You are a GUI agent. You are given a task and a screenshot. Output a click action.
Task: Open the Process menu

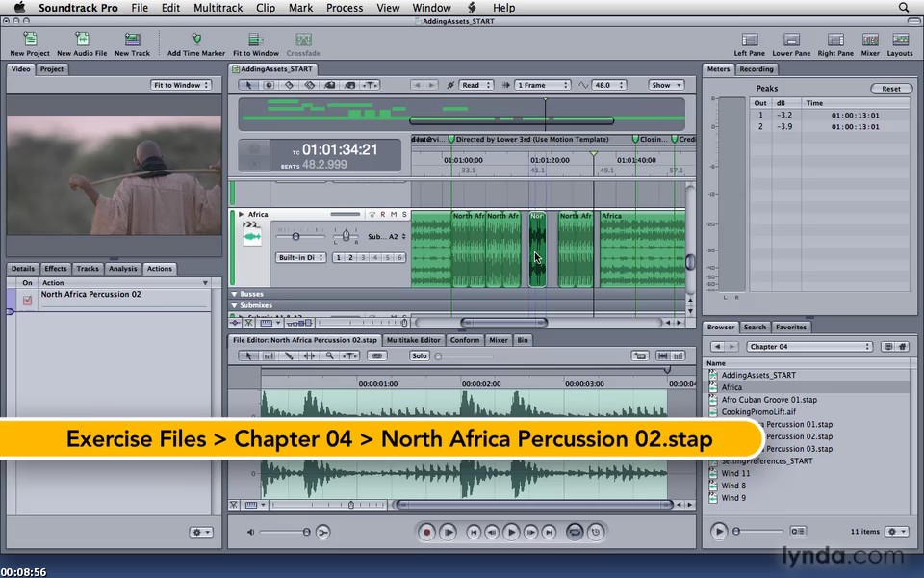[x=345, y=7]
